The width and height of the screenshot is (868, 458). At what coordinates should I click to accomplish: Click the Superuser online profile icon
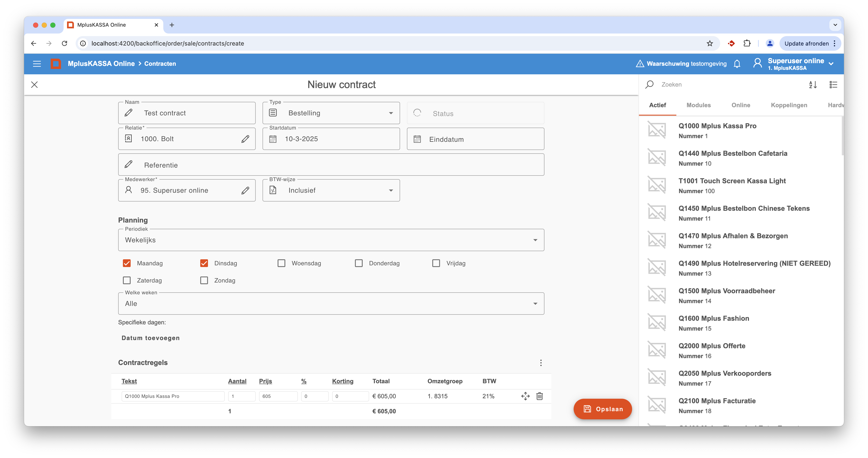coord(758,63)
